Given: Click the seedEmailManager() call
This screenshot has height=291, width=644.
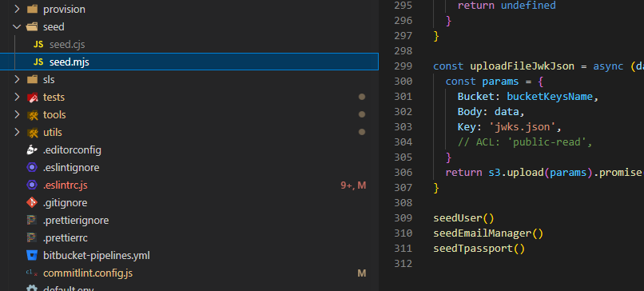Looking at the screenshot, I should click(488, 233).
